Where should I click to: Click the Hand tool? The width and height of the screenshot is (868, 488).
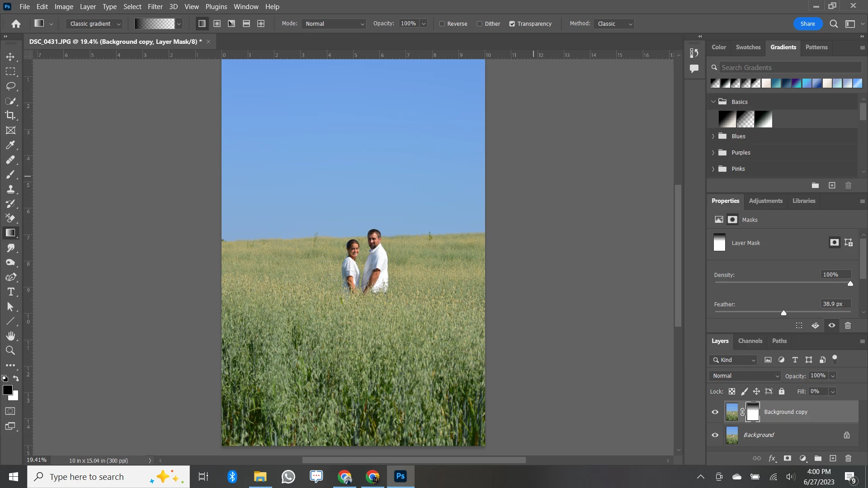(10, 336)
